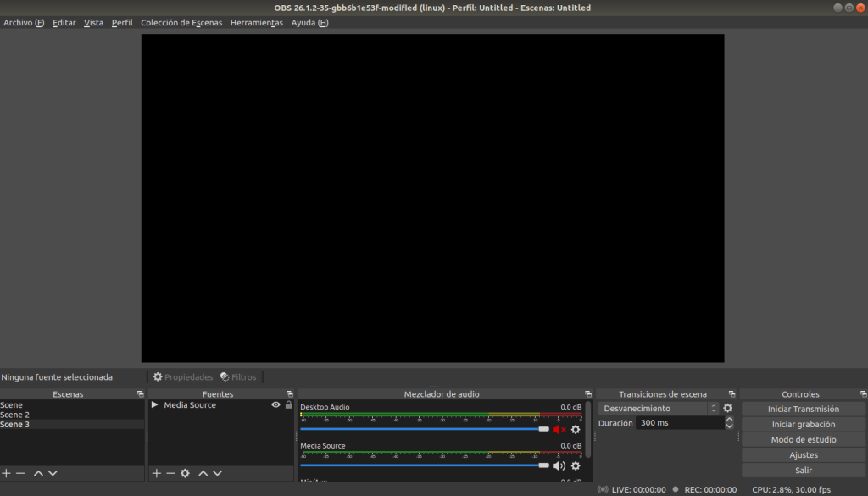Image resolution: width=868 pixels, height=496 pixels.
Task: Select the "Media Source" row in Fuentes
Action: (x=221, y=405)
